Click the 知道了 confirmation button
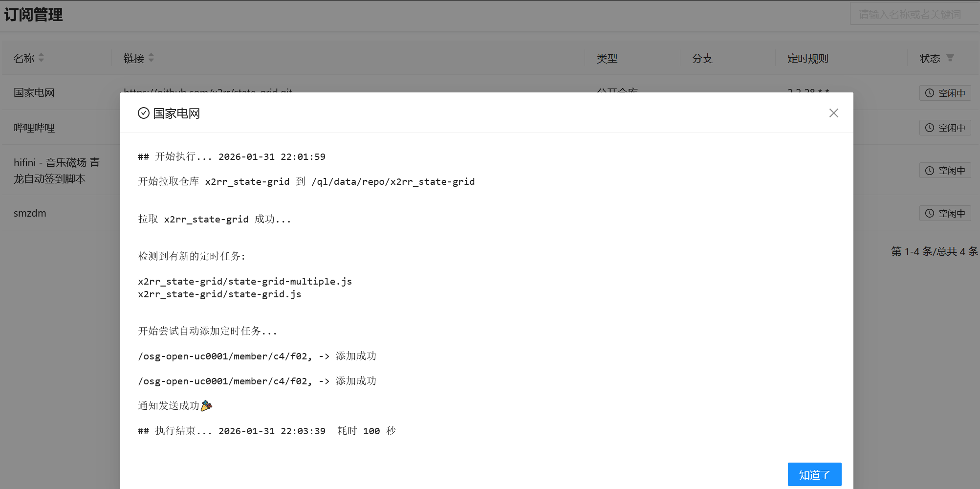 (814, 474)
